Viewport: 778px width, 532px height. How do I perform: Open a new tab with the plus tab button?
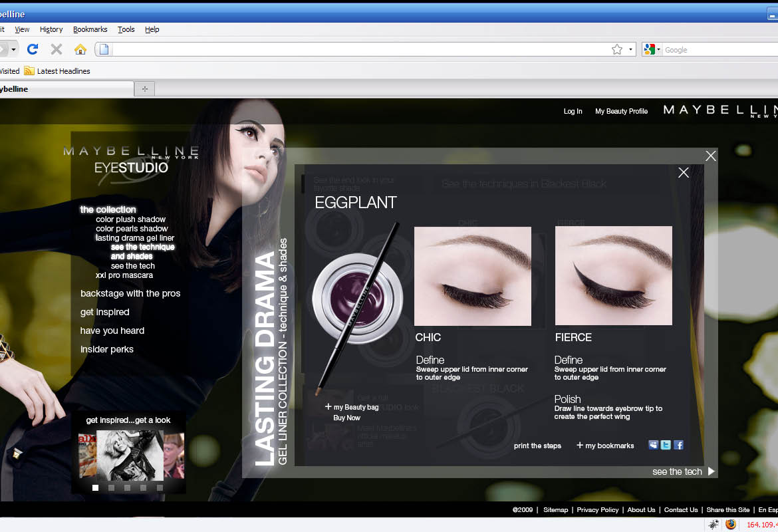145,89
